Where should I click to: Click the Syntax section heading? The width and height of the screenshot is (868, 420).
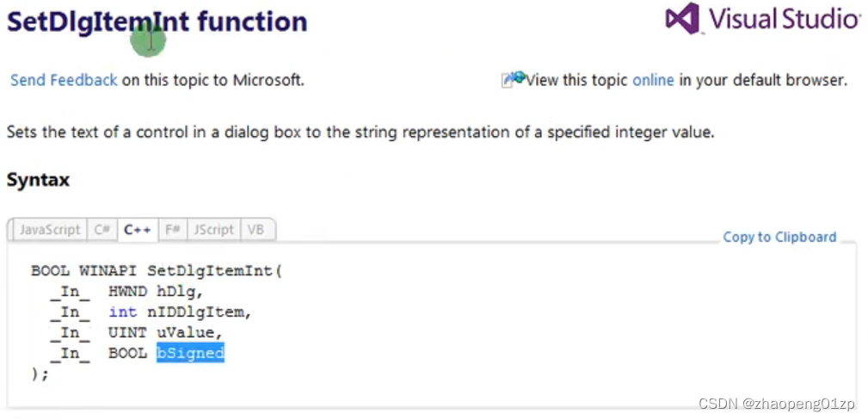38,180
